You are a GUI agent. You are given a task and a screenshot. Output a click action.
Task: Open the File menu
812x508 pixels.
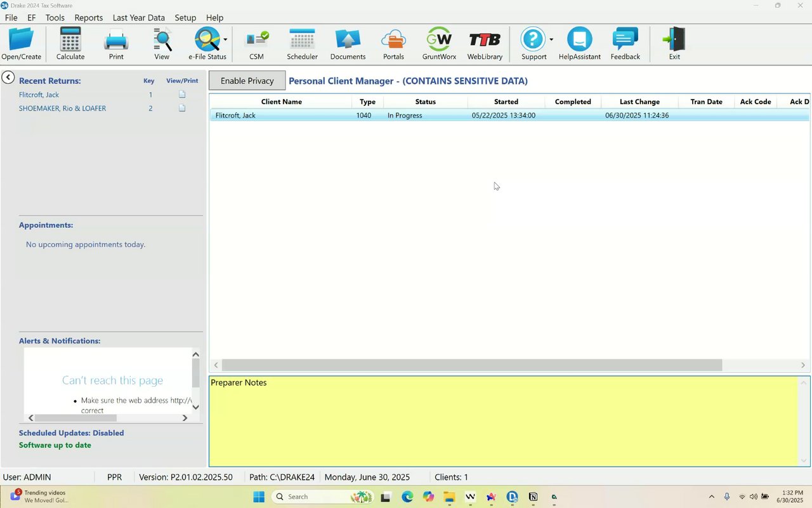tap(11, 18)
